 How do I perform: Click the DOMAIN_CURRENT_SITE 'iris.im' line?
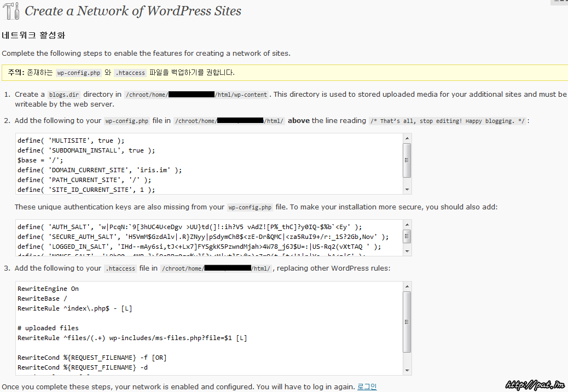[100, 170]
